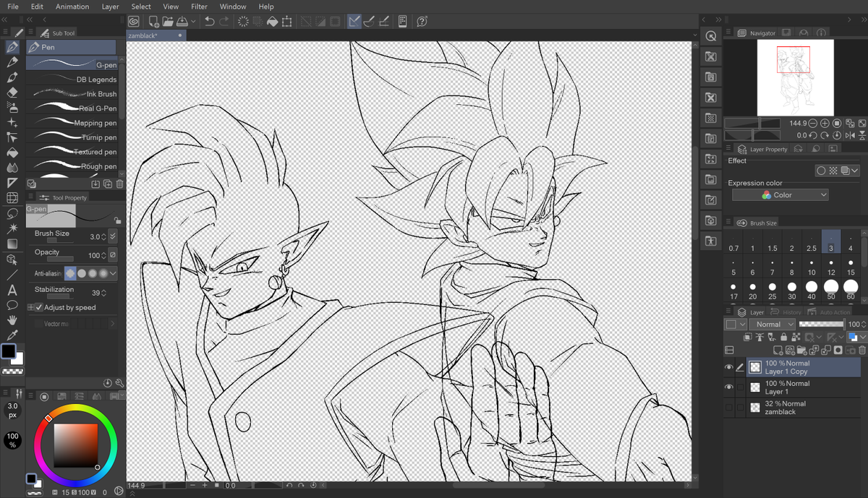Select the Ink Brush sub tool
Image resolution: width=868 pixels, height=498 pixels.
[x=72, y=94]
